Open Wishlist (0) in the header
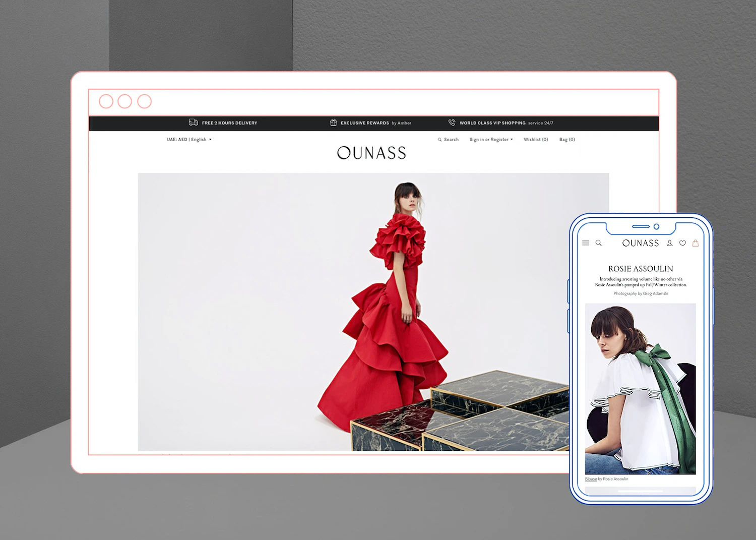 click(536, 140)
